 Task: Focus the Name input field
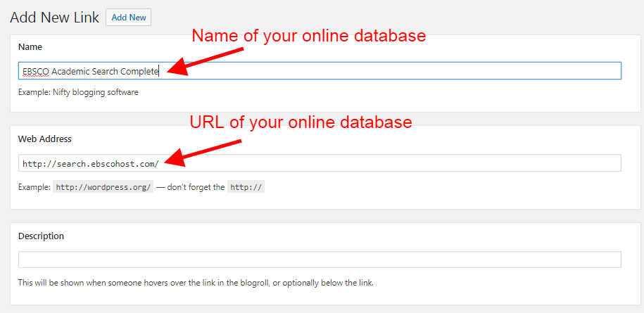[387, 70]
